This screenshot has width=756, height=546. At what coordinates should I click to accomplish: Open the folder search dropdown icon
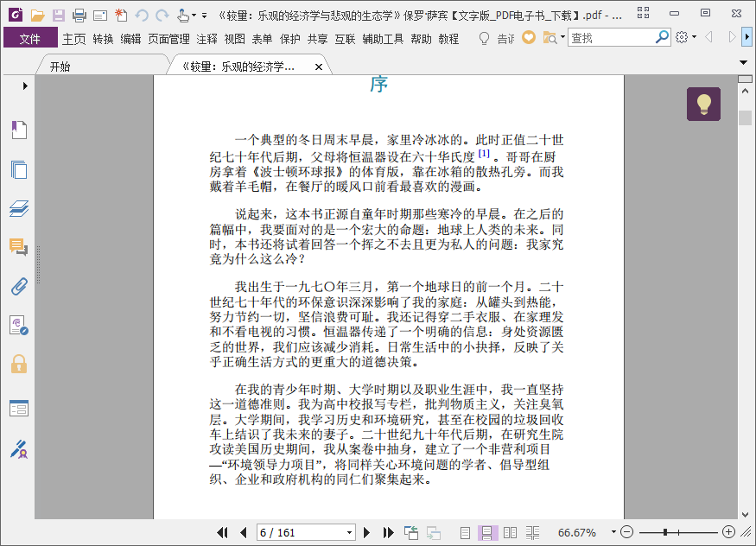click(554, 38)
